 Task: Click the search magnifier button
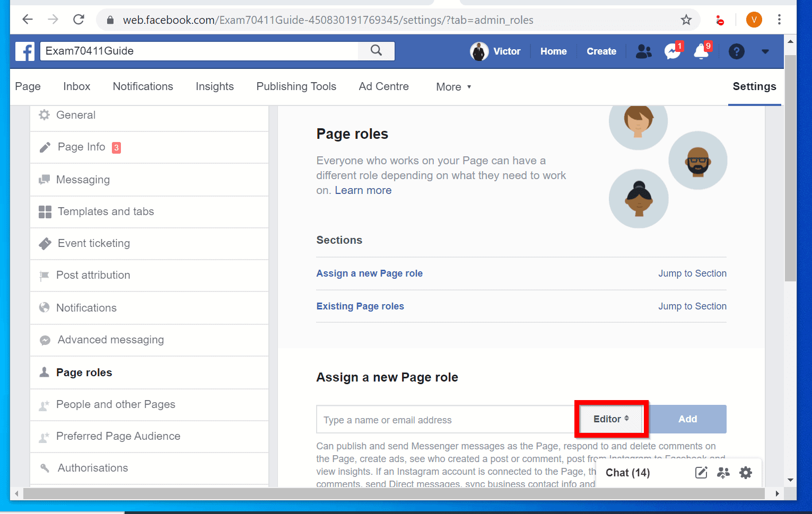pos(377,51)
